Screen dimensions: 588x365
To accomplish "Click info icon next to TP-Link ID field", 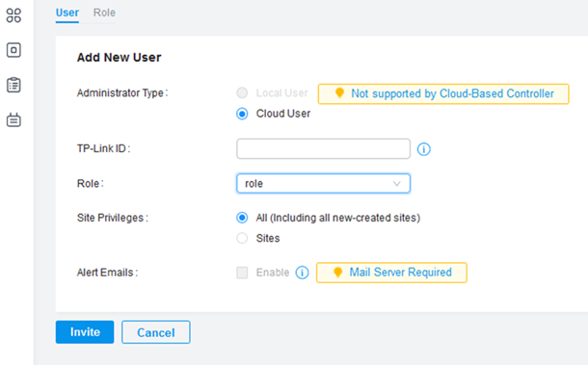I will click(424, 149).
